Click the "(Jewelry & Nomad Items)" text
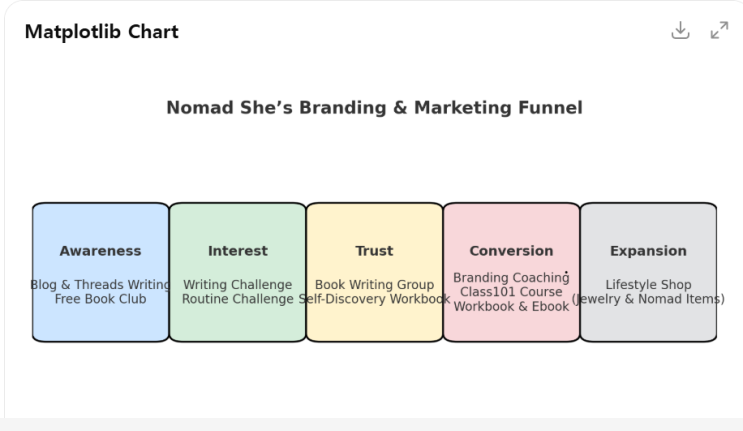Viewport: 743px width, 431px height. pos(648,299)
